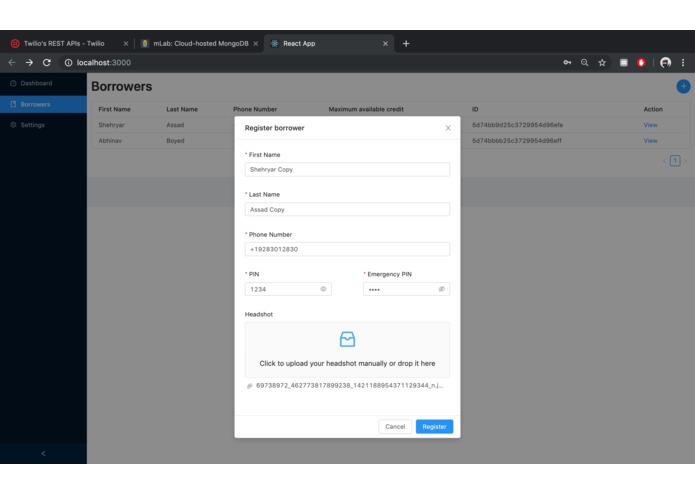Image resolution: width=695 pixels, height=494 pixels.
Task: Click the Borrowers icon in sidebar
Action: [13, 104]
